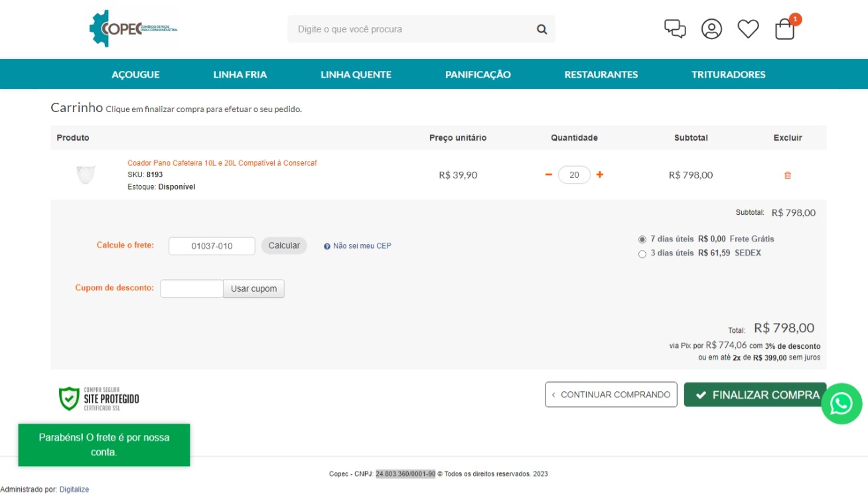Open the PANIFICAÇÃO menu category
868x494 pixels.
478,74
